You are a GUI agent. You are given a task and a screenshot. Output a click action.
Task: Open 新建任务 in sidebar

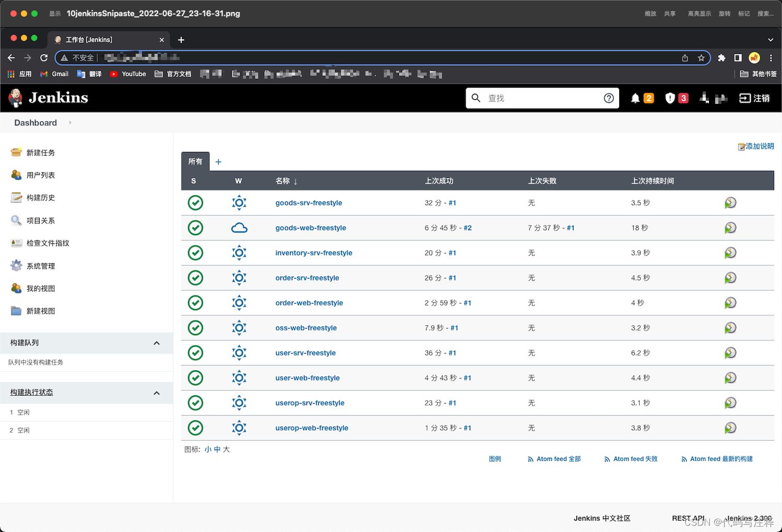pyautogui.click(x=41, y=152)
